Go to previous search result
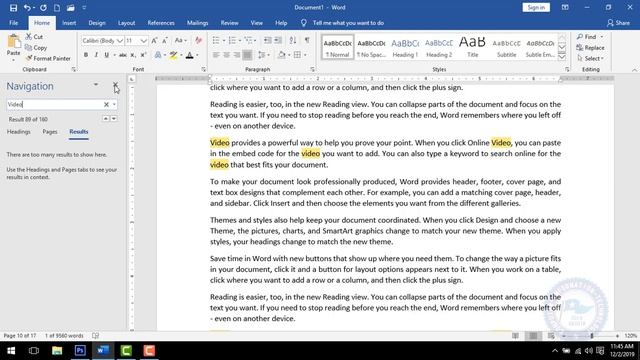This screenshot has height=360, width=640. click(106, 119)
